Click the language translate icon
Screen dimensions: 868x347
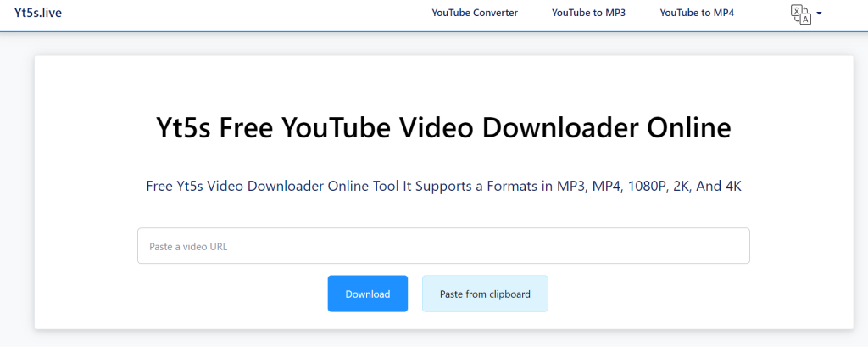click(x=800, y=14)
